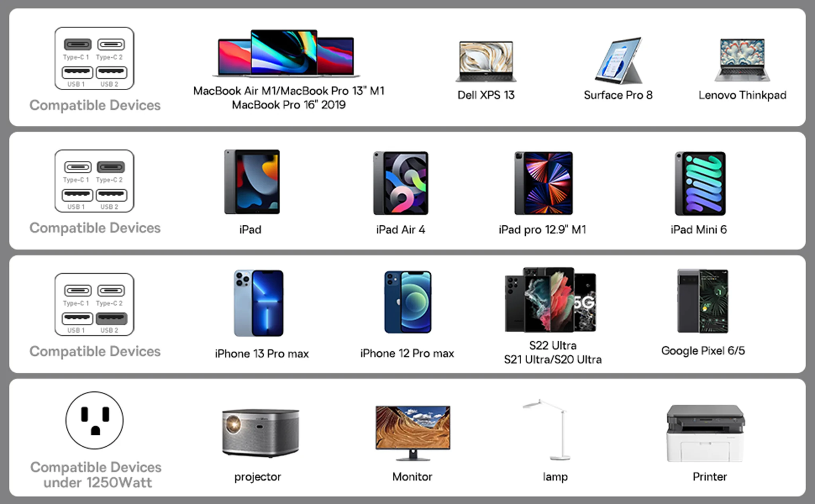Click the projector image
The height and width of the screenshot is (504, 815).
(x=260, y=433)
